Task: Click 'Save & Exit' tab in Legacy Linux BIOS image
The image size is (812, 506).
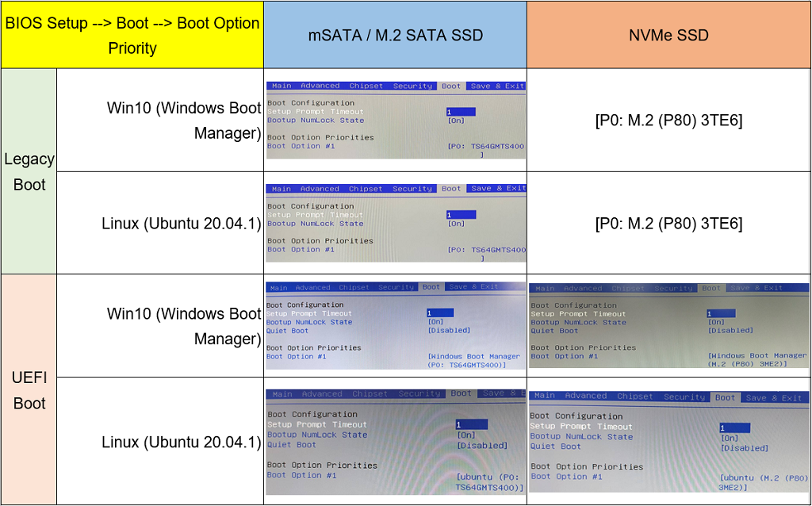Action: 499,189
